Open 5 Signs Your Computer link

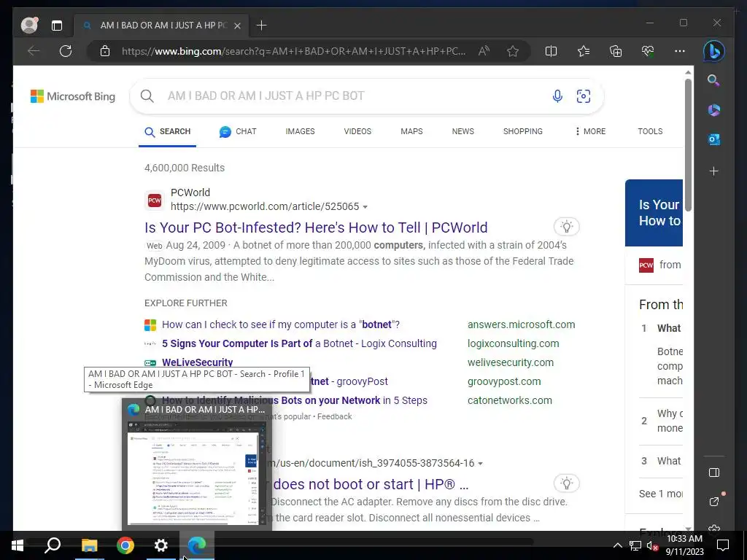[x=299, y=344]
